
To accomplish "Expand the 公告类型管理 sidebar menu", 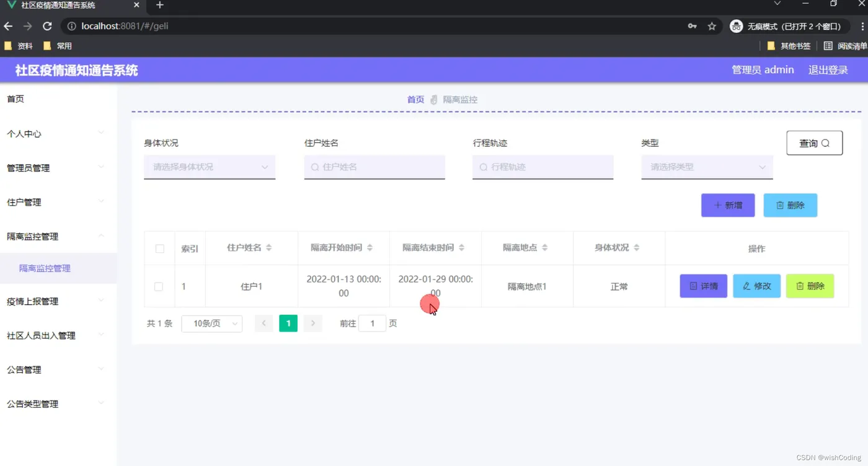I will [x=58, y=403].
